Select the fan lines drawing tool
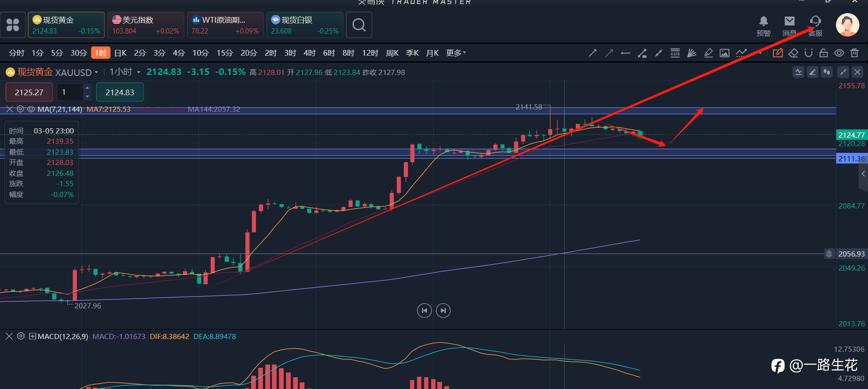868x389 pixels. [692, 53]
